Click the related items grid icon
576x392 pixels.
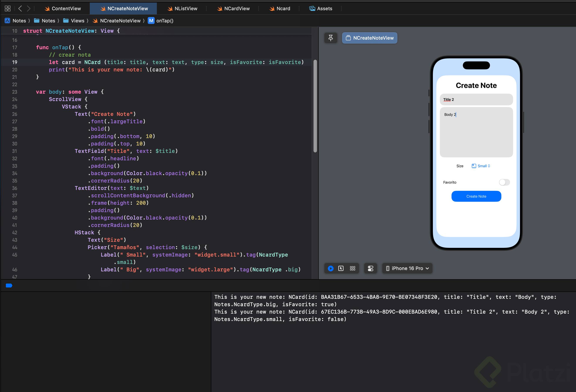8,9
